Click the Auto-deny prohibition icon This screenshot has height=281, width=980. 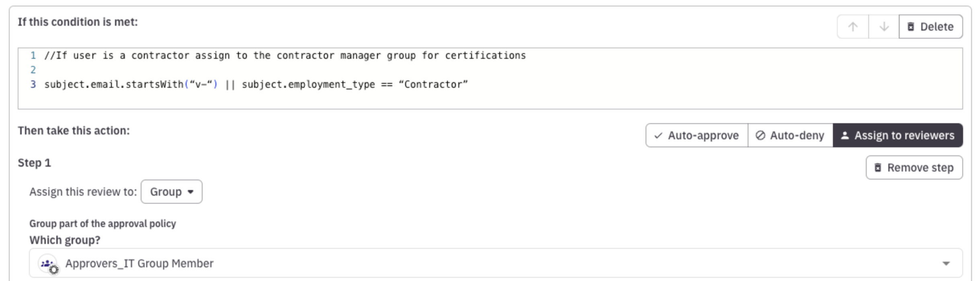760,136
